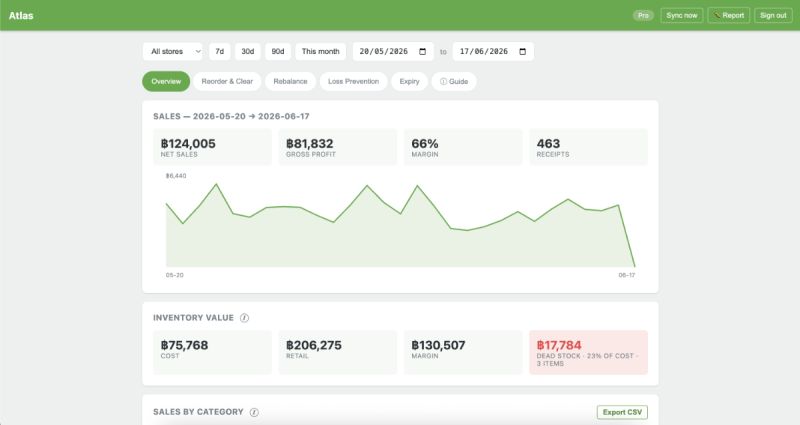The height and width of the screenshot is (425, 800).
Task: Click the Sales by Category info icon
Action: click(x=254, y=412)
